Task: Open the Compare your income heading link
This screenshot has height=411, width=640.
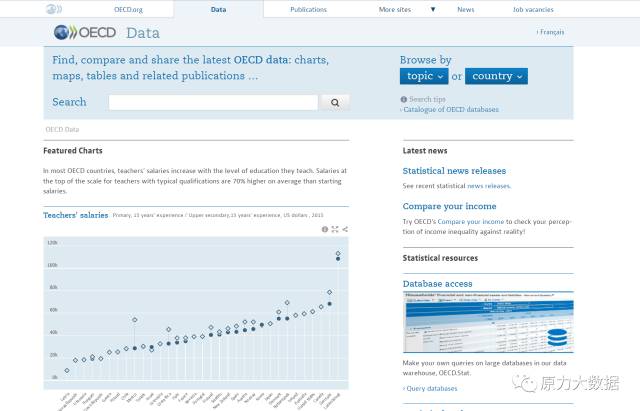Action: [449, 206]
